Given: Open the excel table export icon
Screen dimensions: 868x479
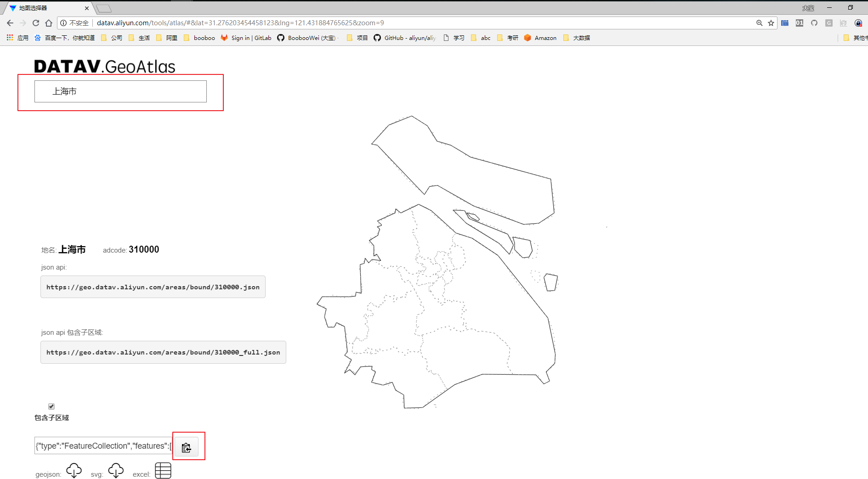Looking at the screenshot, I should (163, 471).
